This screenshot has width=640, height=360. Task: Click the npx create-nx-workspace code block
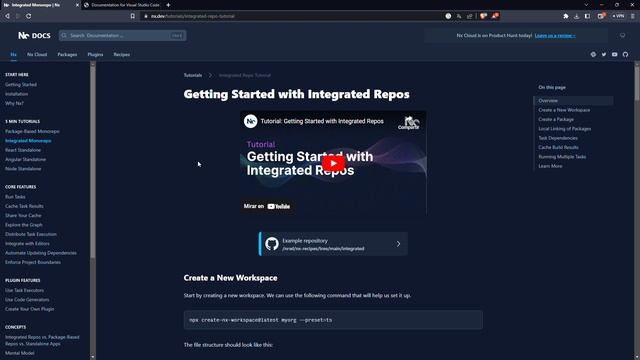[x=333, y=320]
